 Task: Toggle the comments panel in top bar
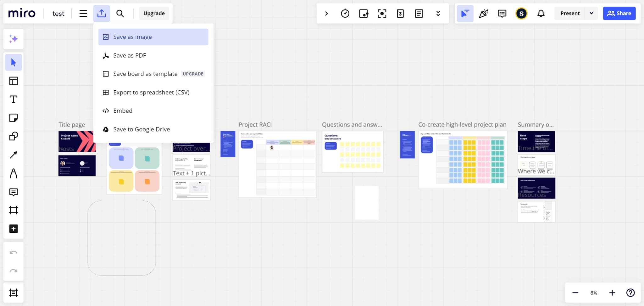click(x=502, y=14)
